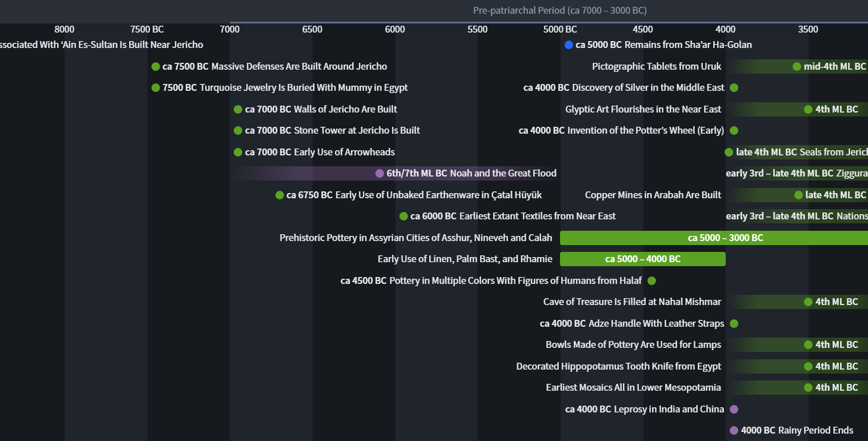Select the dot for Pottery in Multiple Colors from Halaf
This screenshot has width=868, height=441.
tap(651, 280)
